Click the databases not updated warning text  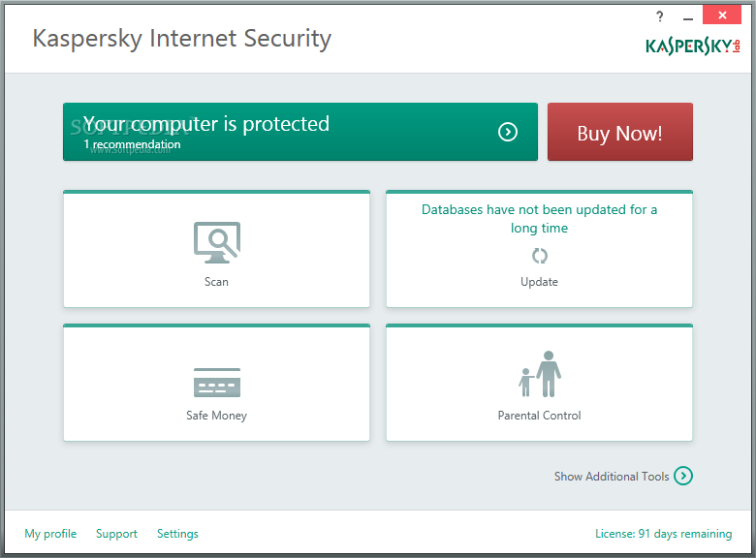[539, 219]
